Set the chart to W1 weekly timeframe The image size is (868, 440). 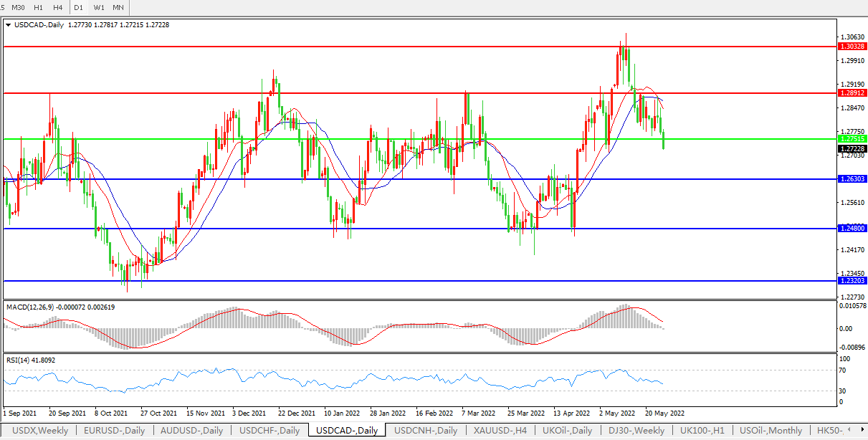(x=99, y=7)
